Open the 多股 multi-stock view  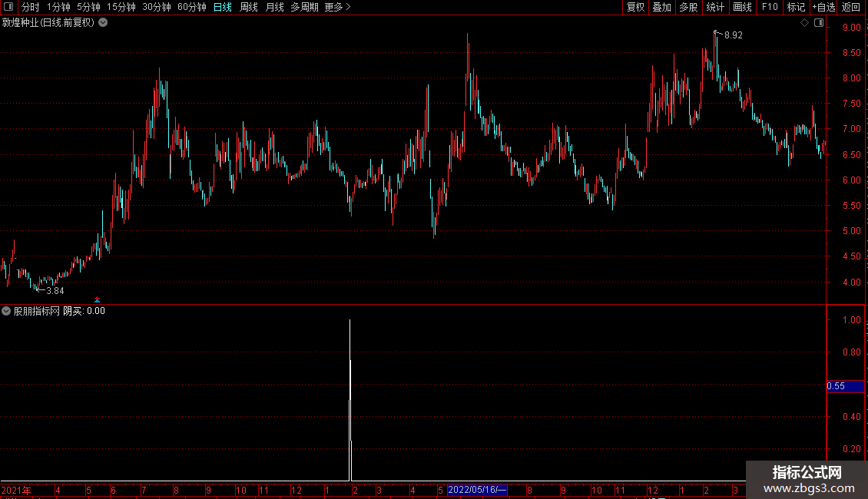(688, 7)
